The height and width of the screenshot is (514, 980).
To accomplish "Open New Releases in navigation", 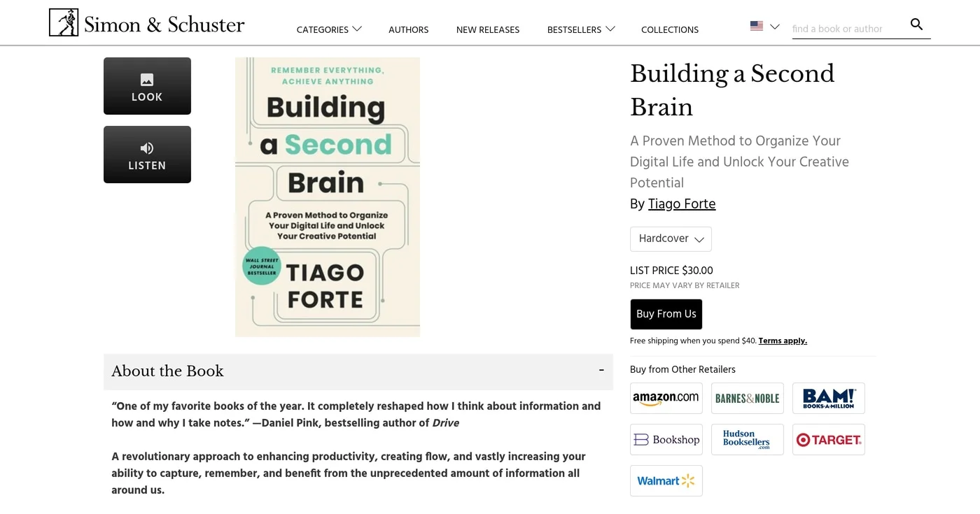I will tap(488, 29).
